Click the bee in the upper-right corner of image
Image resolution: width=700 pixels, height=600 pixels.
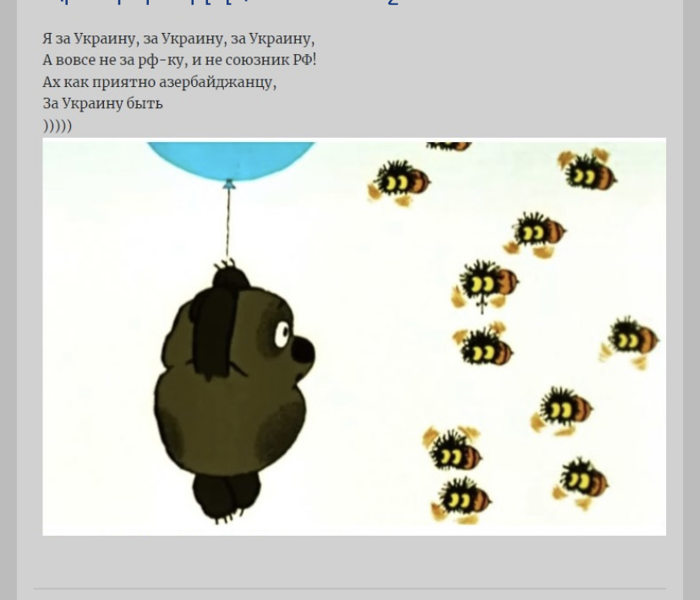588,172
